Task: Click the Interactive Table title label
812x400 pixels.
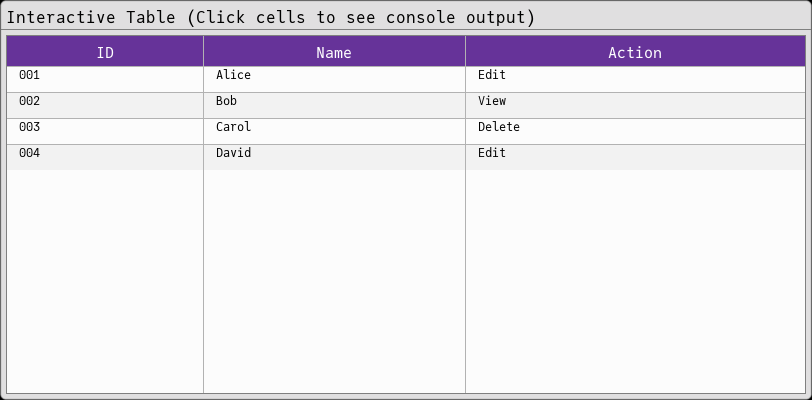Action: (271, 17)
